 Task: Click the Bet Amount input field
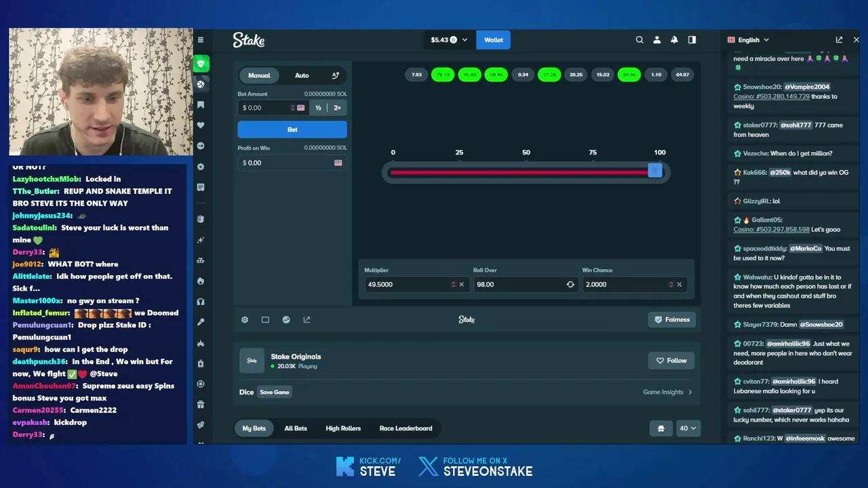[273, 108]
